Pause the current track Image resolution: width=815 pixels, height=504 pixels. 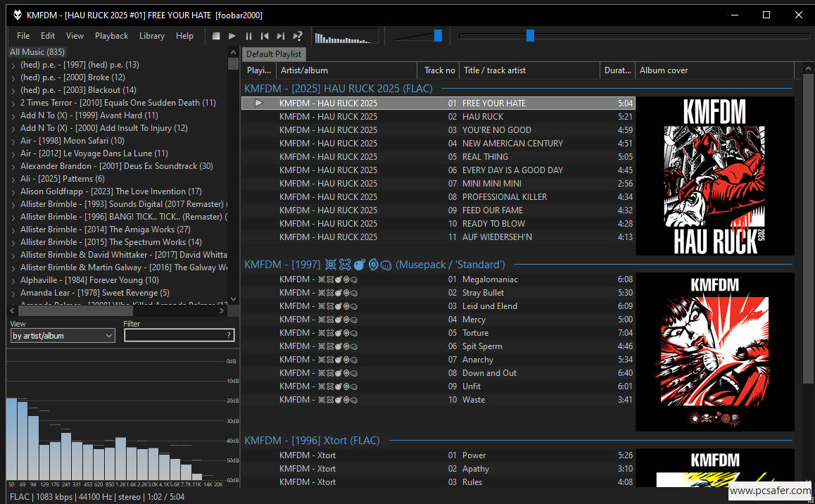tap(248, 36)
